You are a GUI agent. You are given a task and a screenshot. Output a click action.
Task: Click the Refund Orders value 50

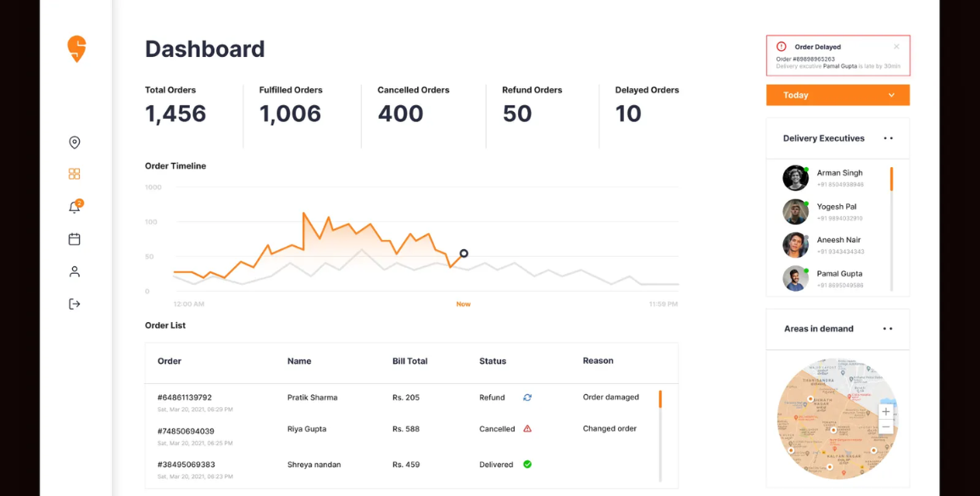coord(517,114)
